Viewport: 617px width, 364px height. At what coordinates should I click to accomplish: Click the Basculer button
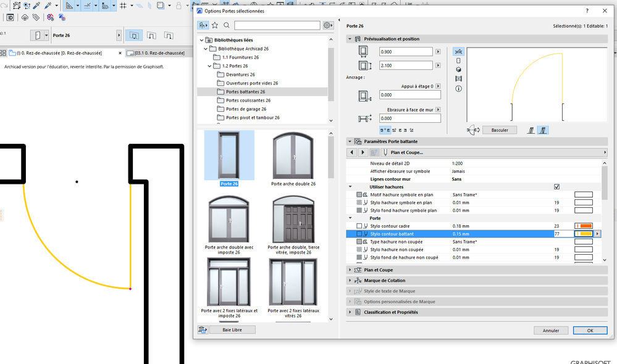coord(500,130)
